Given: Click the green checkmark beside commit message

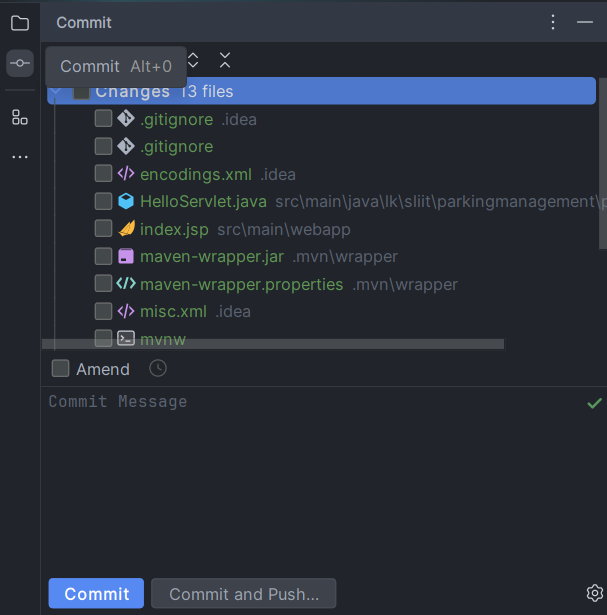Looking at the screenshot, I should tap(594, 403).
